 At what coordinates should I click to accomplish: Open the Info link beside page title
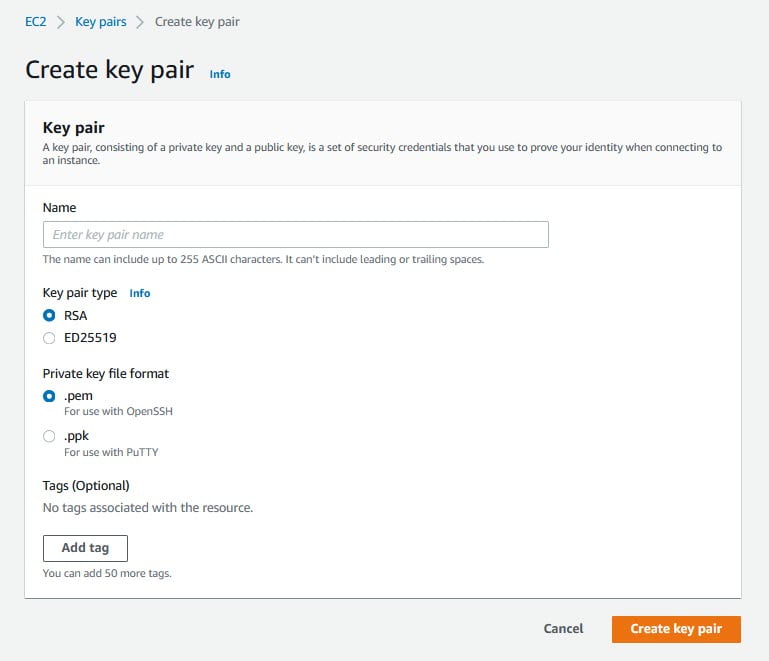pos(220,74)
